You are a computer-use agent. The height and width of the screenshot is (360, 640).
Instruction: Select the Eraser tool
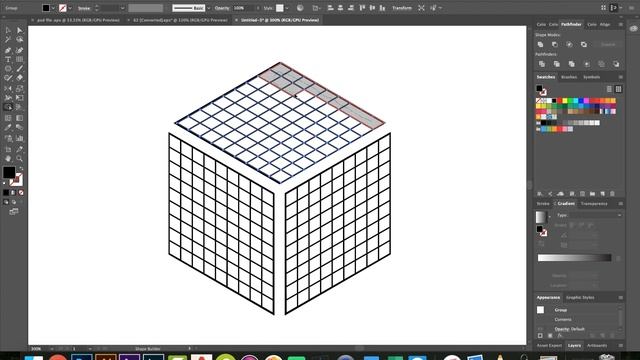pyautogui.click(x=19, y=78)
